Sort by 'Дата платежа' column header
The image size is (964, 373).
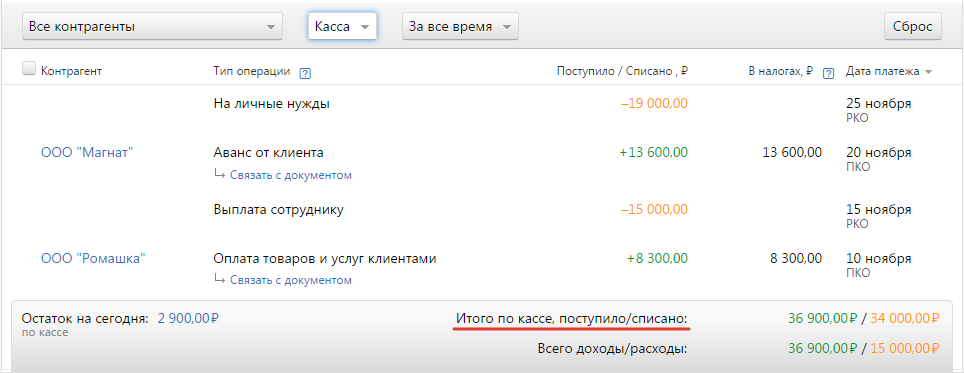[x=889, y=71]
